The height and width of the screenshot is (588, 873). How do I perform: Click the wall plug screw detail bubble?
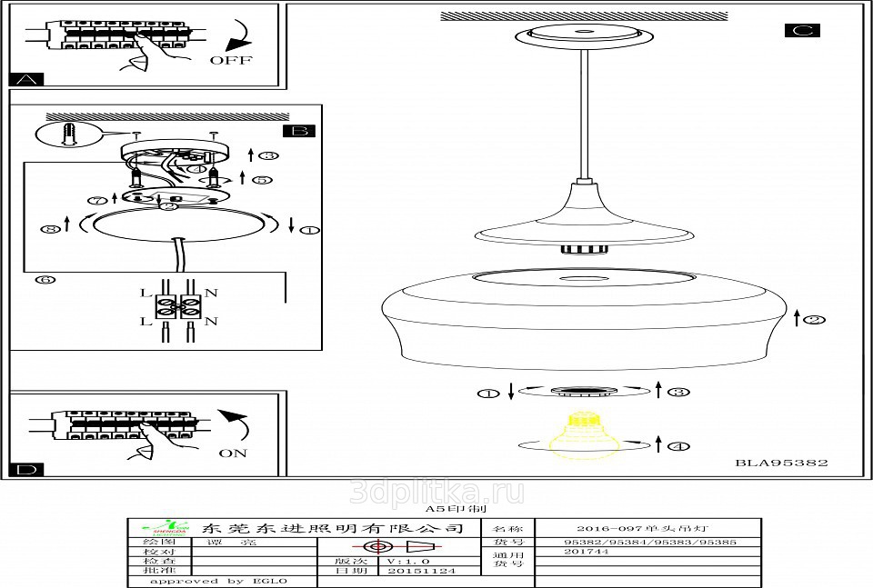pos(67,135)
